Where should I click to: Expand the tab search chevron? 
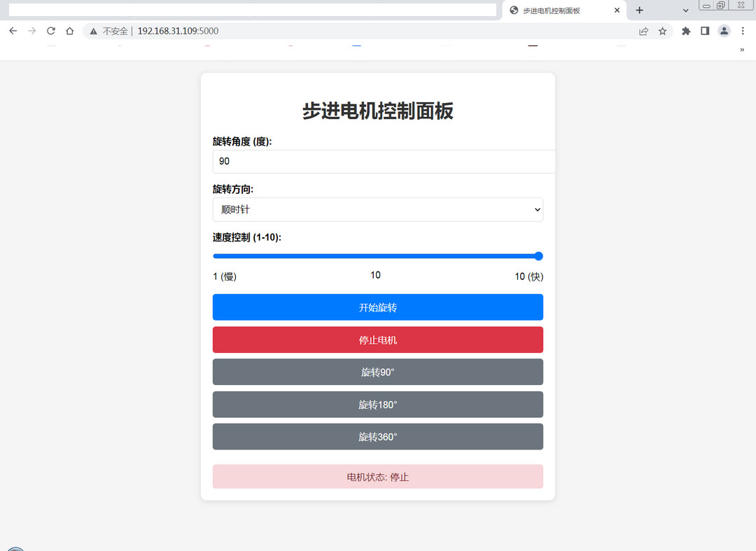click(685, 11)
